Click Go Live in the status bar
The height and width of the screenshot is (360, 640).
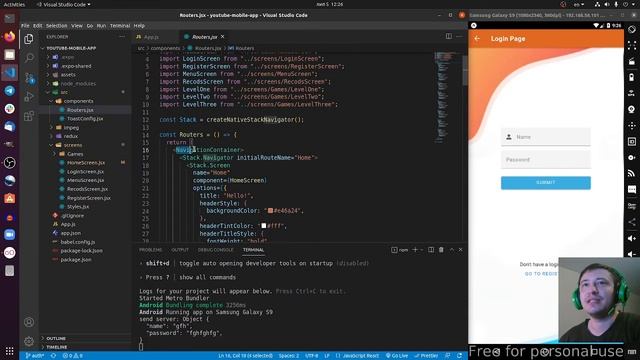coord(397,356)
